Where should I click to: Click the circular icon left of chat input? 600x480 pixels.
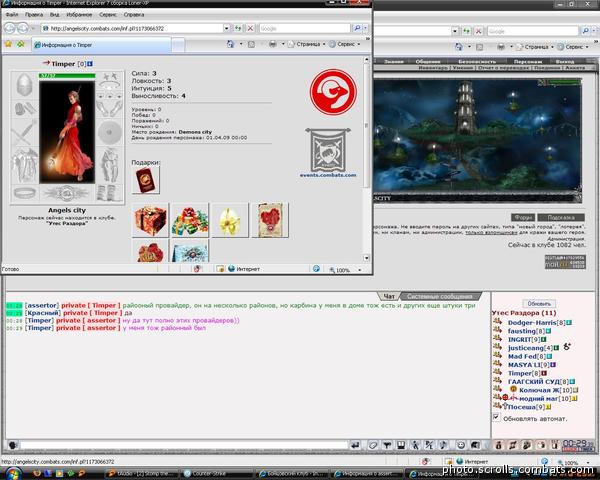point(13,445)
